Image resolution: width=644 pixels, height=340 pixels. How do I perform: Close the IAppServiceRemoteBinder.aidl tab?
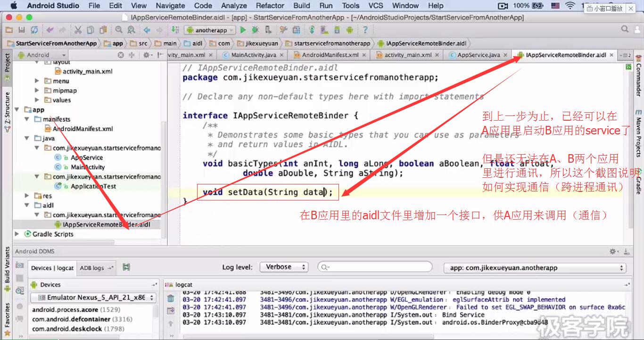coord(611,55)
